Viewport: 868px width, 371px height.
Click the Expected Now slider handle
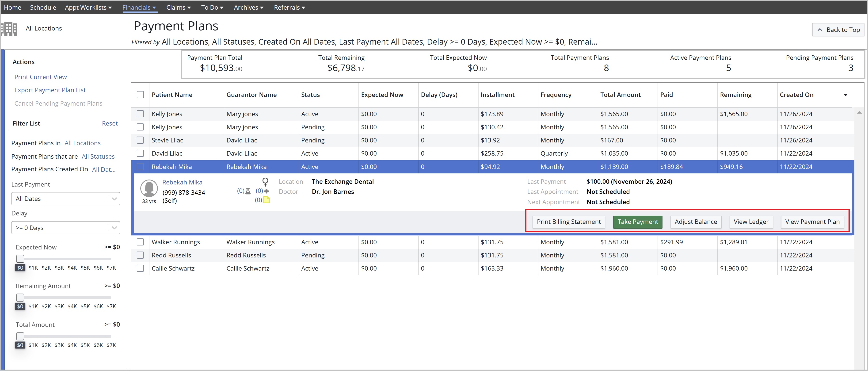click(x=20, y=259)
